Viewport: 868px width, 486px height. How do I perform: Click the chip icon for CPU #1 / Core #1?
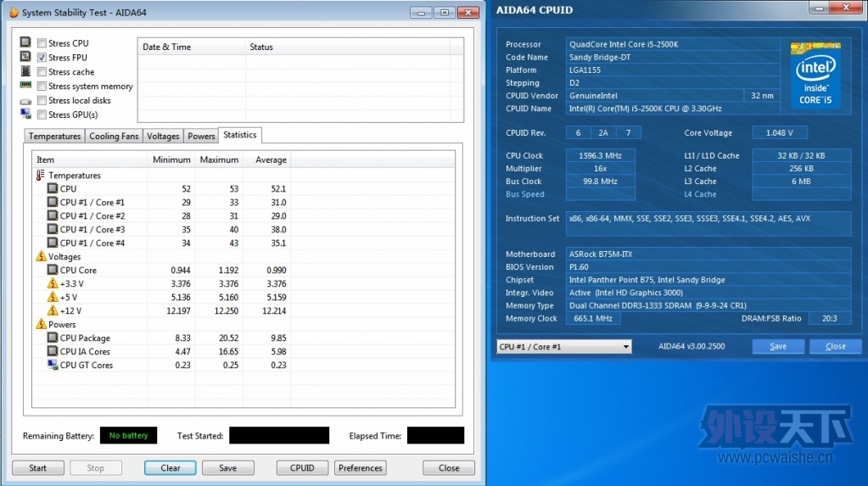(x=53, y=202)
